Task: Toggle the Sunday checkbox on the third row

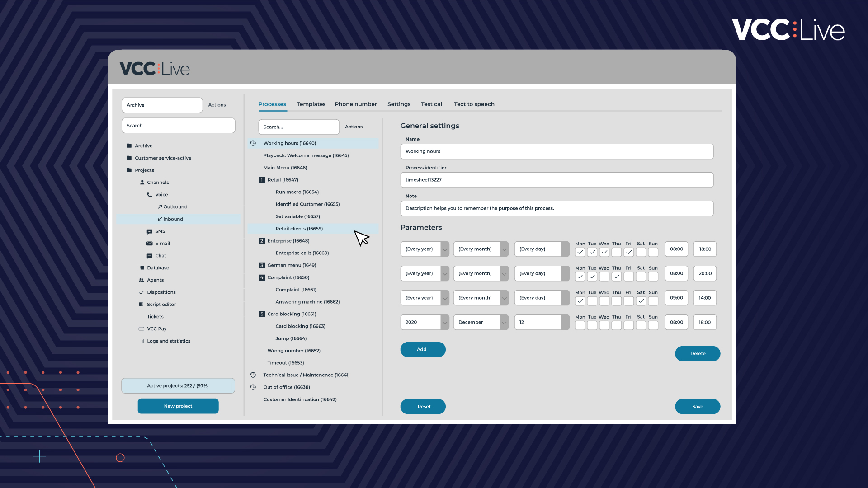Action: pyautogui.click(x=653, y=301)
